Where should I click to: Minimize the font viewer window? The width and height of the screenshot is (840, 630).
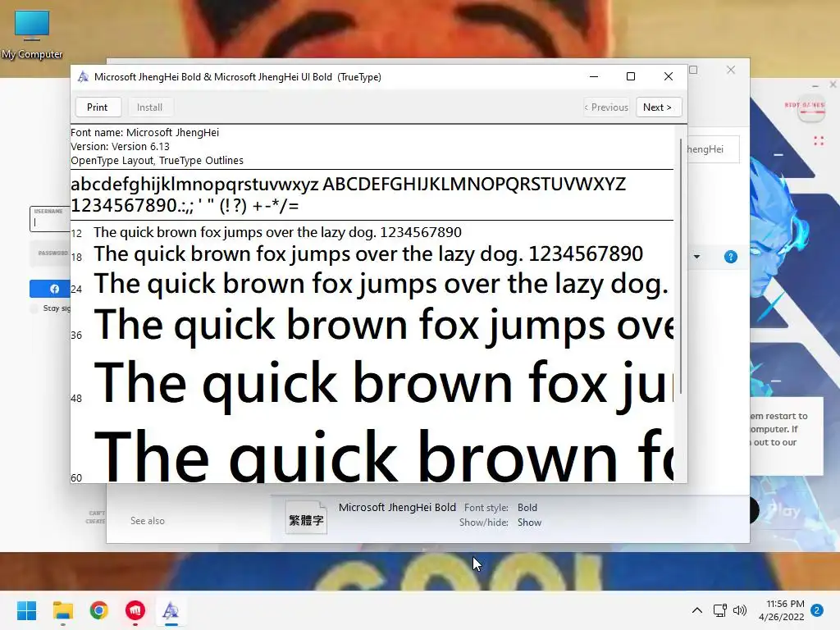point(594,76)
